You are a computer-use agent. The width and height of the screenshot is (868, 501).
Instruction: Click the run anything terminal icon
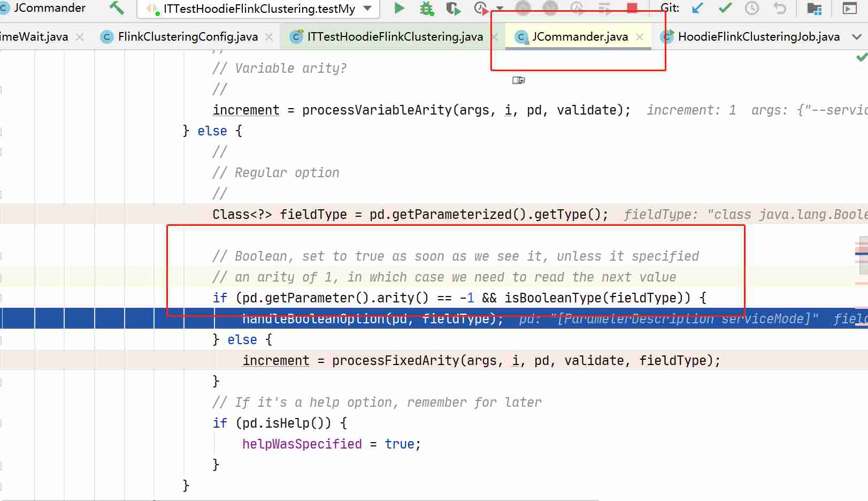point(849,8)
